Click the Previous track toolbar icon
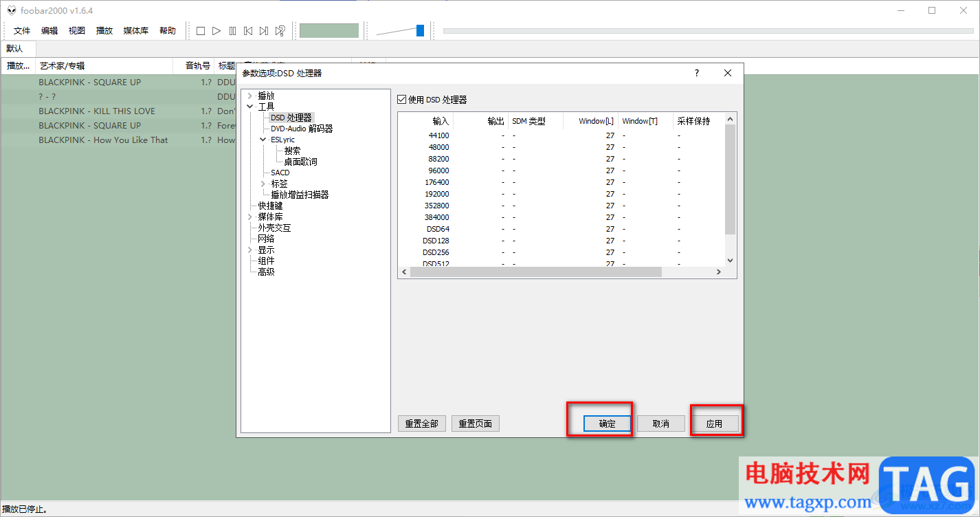The width and height of the screenshot is (980, 517). click(x=248, y=31)
